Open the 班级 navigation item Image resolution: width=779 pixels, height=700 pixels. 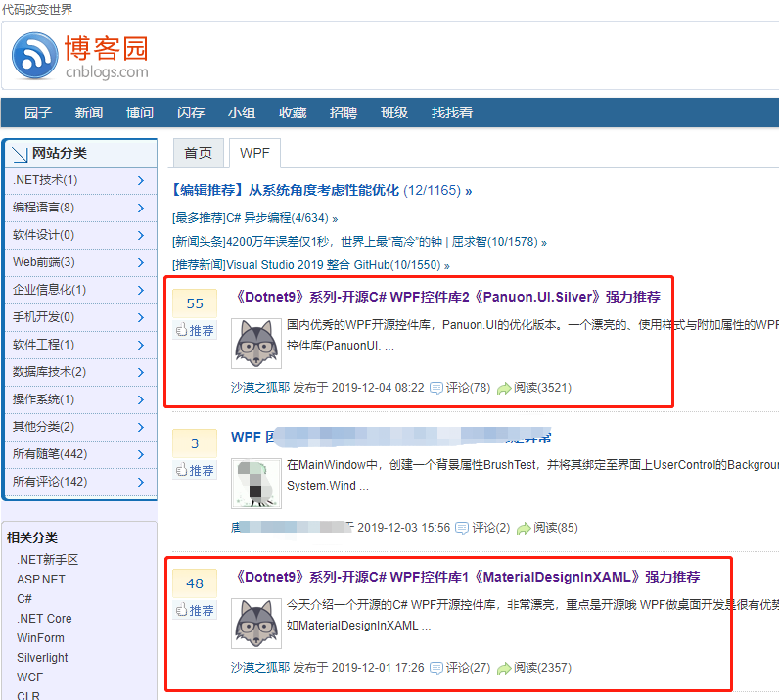click(x=394, y=113)
